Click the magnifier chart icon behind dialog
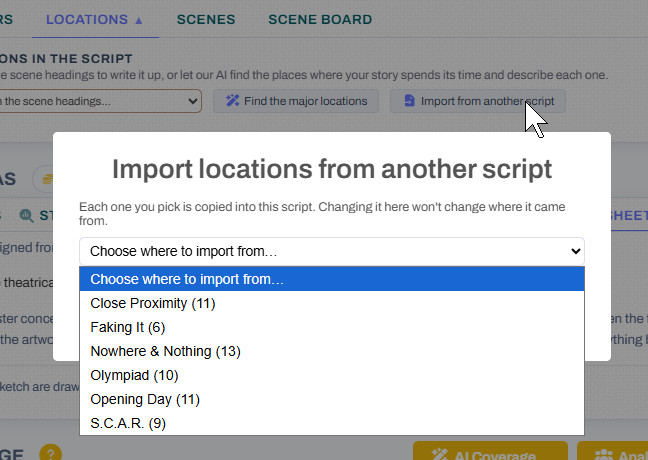 point(26,215)
